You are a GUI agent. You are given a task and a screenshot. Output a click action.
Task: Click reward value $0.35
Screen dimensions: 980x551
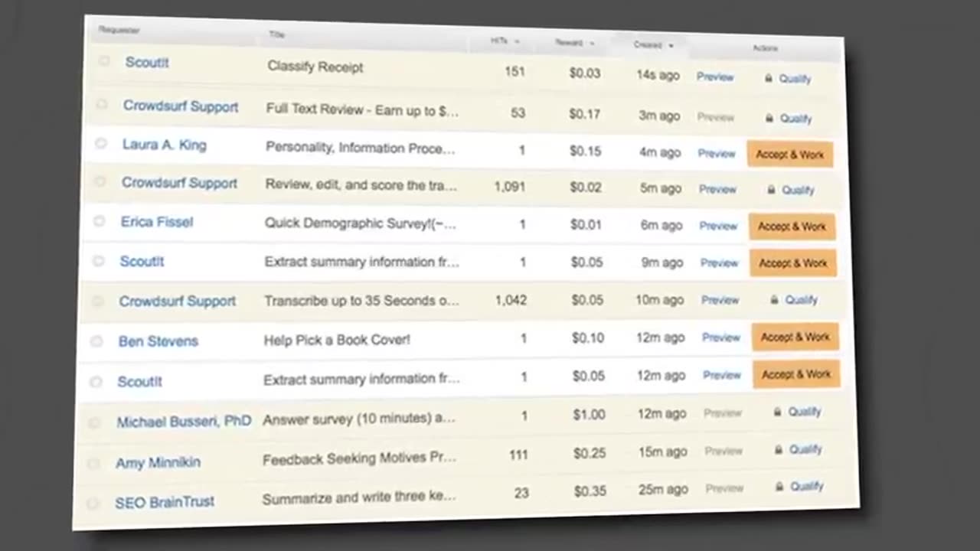coord(590,491)
